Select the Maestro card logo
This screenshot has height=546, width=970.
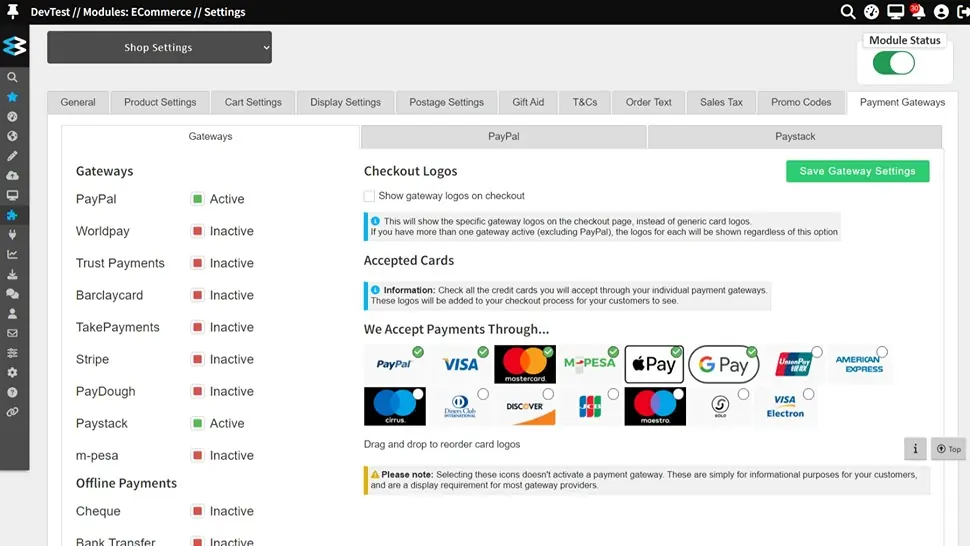pyautogui.click(x=655, y=406)
